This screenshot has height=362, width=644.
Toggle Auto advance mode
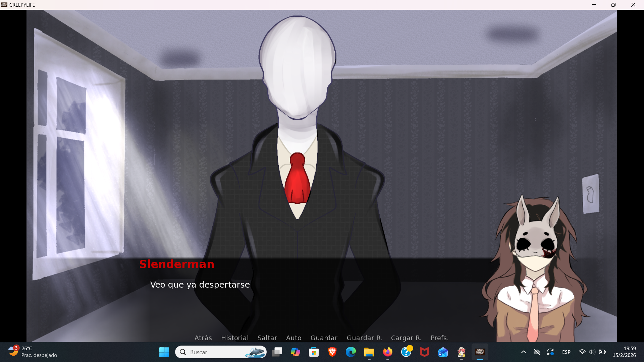pos(293,338)
